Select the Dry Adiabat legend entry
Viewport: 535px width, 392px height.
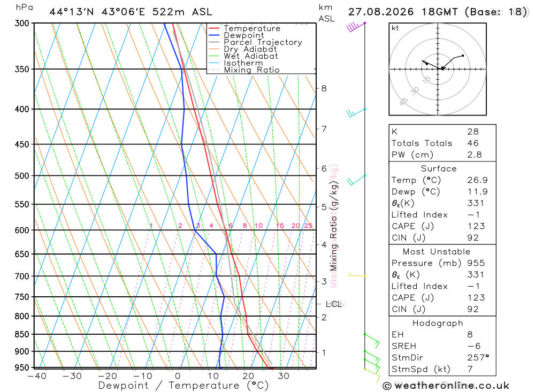(x=242, y=49)
